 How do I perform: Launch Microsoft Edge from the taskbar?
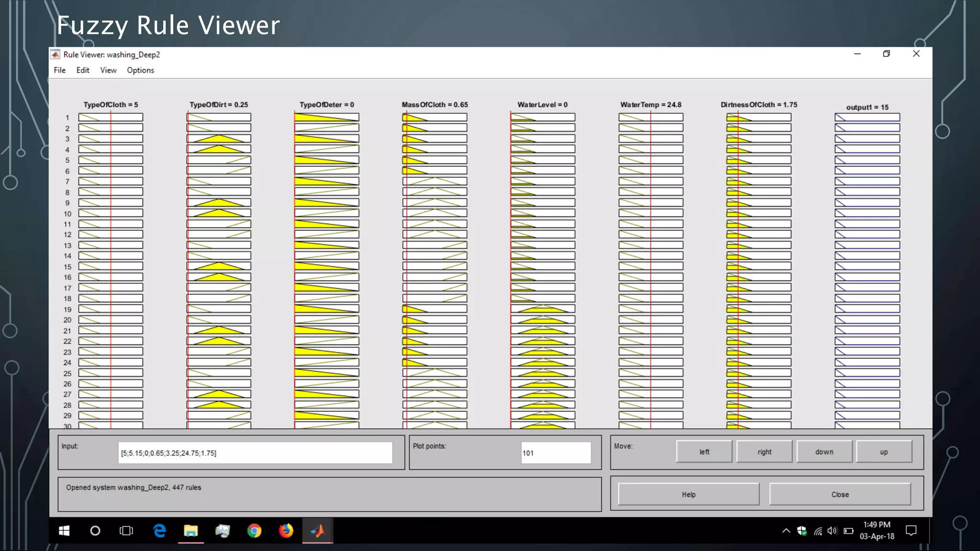(159, 530)
